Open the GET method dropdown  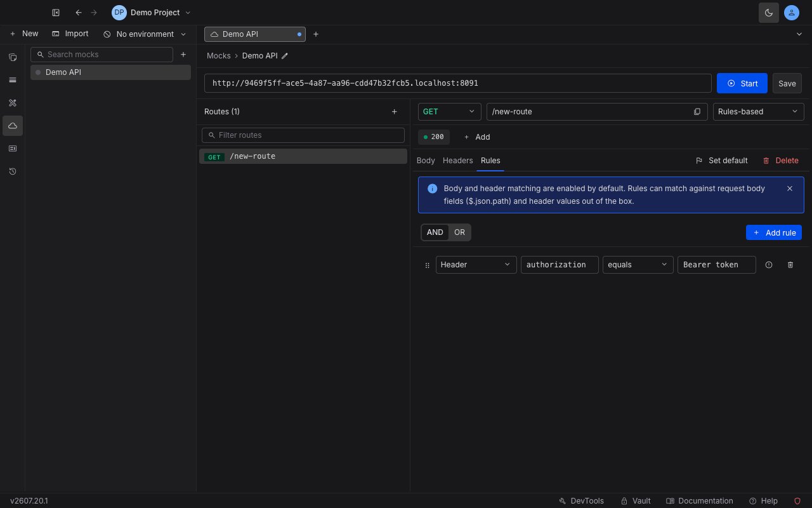click(x=449, y=112)
